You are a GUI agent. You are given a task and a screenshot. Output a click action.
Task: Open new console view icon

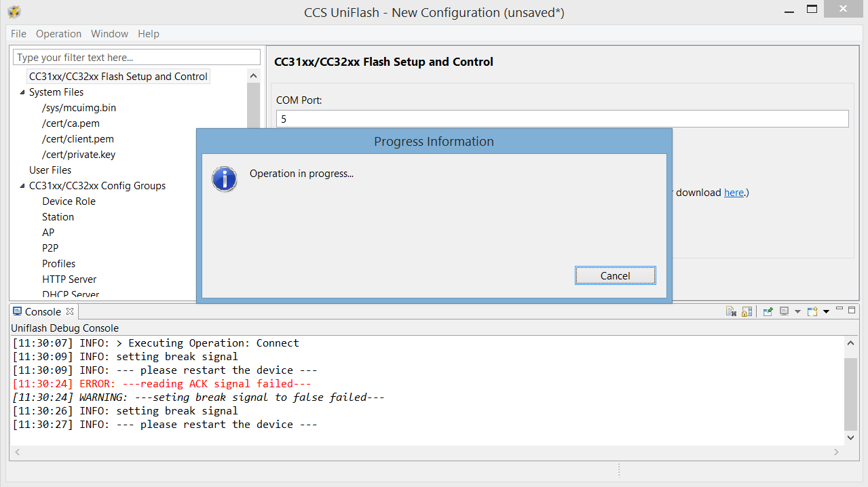[x=812, y=311]
